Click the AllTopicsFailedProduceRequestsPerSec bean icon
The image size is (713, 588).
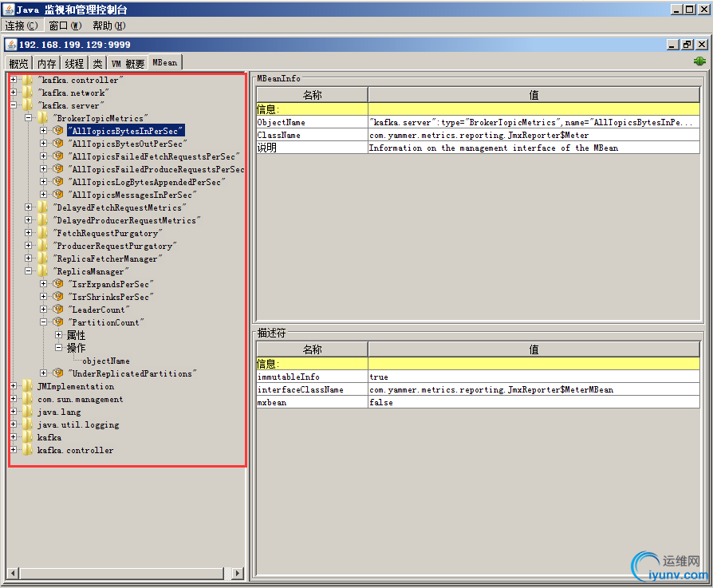click(57, 168)
